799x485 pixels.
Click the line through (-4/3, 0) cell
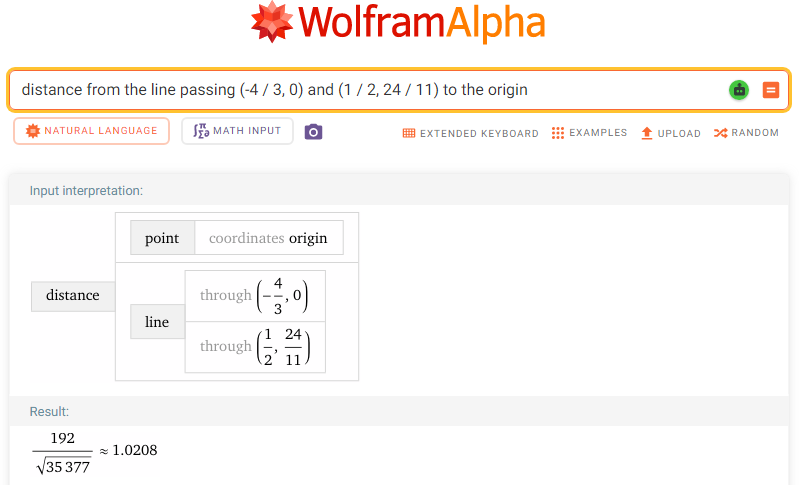click(x=255, y=295)
